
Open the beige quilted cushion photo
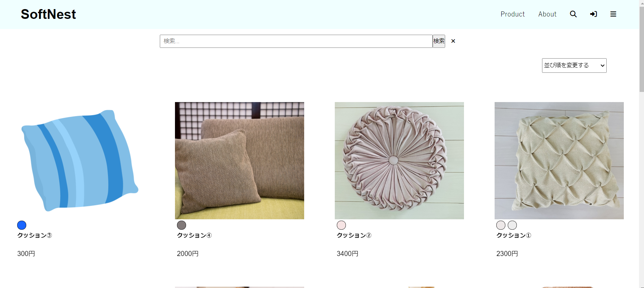pos(559,161)
